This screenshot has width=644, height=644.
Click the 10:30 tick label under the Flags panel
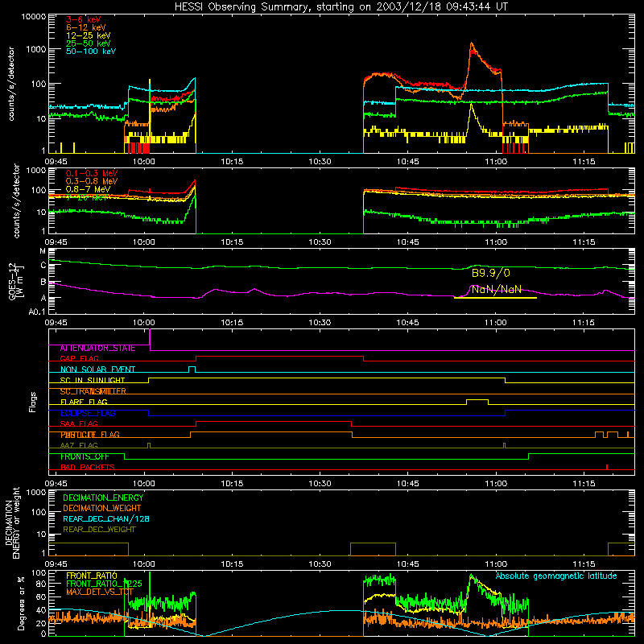(x=320, y=484)
